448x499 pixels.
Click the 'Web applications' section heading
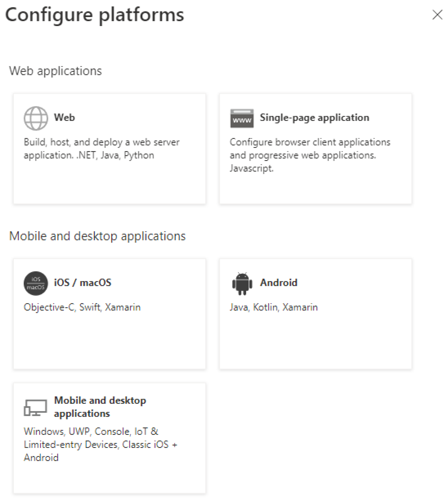point(55,71)
